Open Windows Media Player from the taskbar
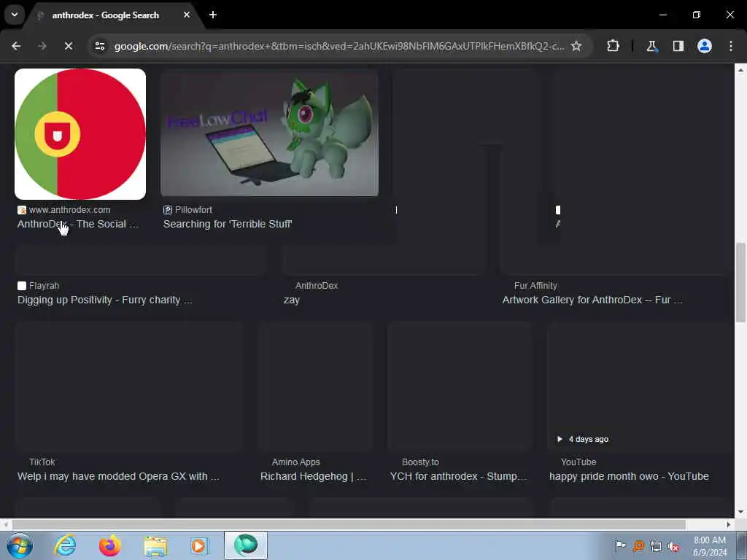 tap(200, 545)
